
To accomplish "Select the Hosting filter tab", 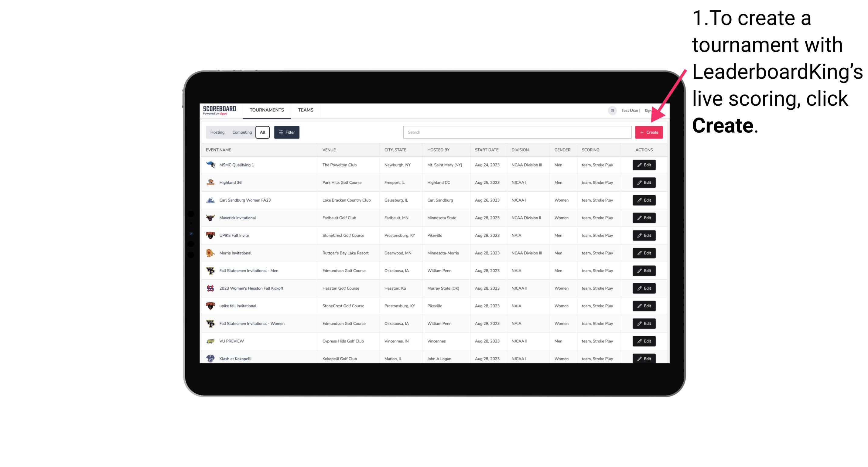I will (x=217, y=132).
